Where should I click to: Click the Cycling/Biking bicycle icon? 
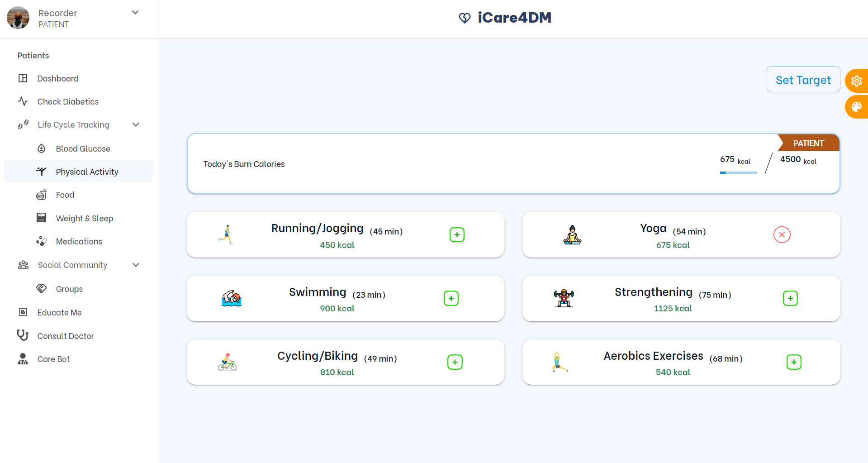(x=227, y=362)
